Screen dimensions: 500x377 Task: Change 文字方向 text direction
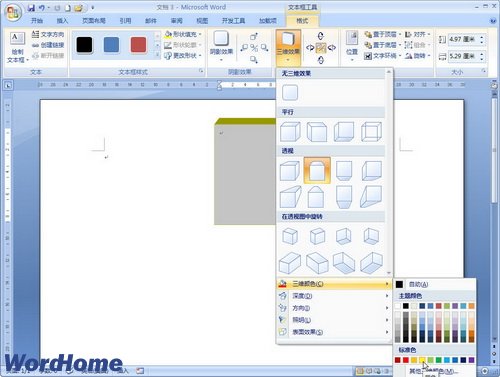point(48,34)
